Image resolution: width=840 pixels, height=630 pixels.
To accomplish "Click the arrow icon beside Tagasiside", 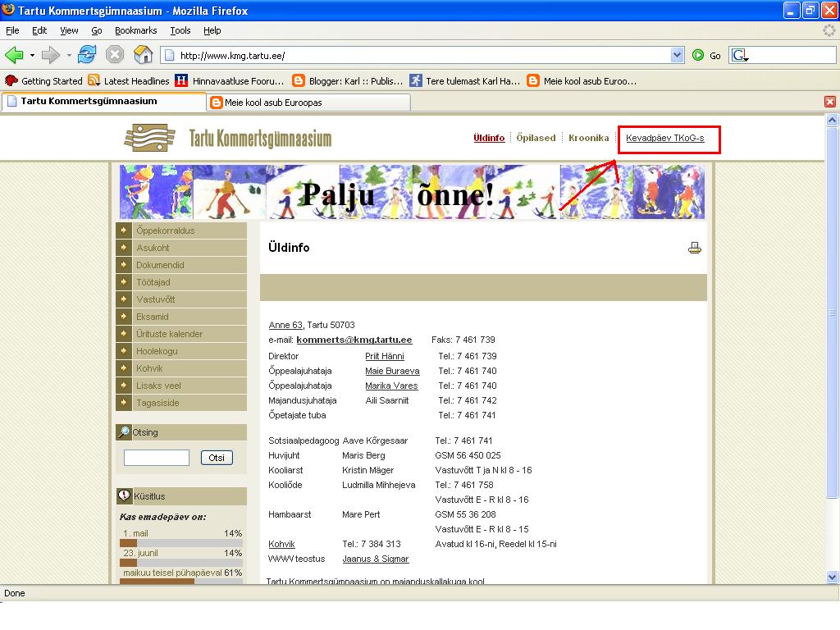I will tap(124, 402).
